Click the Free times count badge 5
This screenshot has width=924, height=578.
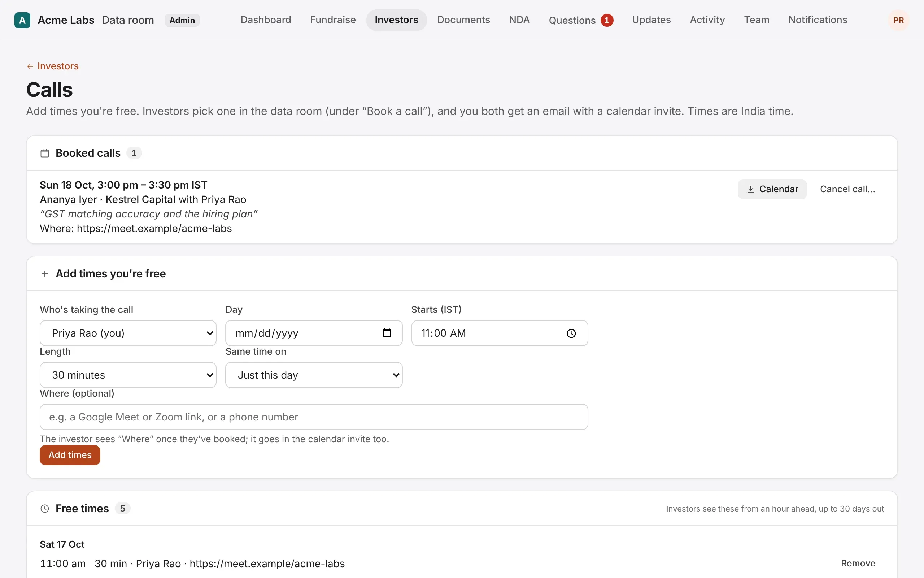(x=123, y=508)
